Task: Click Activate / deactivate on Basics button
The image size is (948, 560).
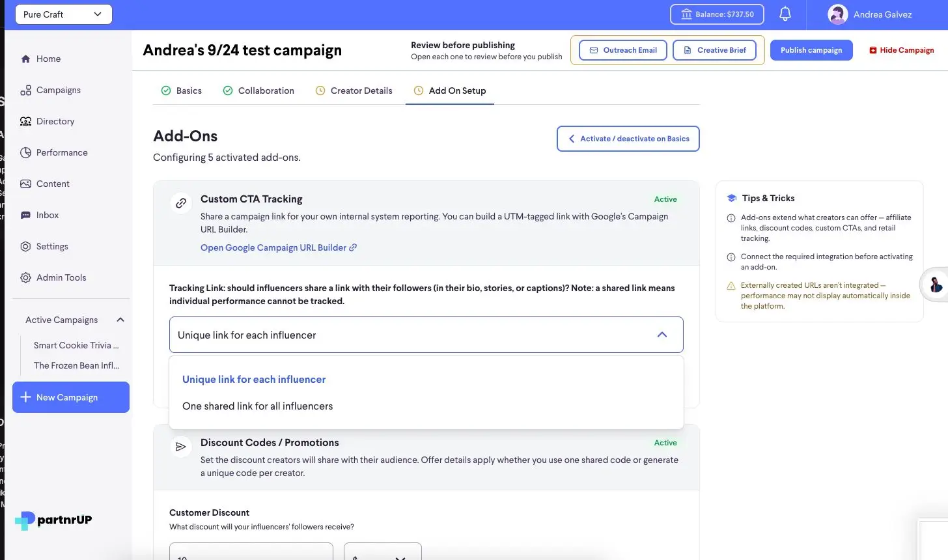Action: coord(628,139)
